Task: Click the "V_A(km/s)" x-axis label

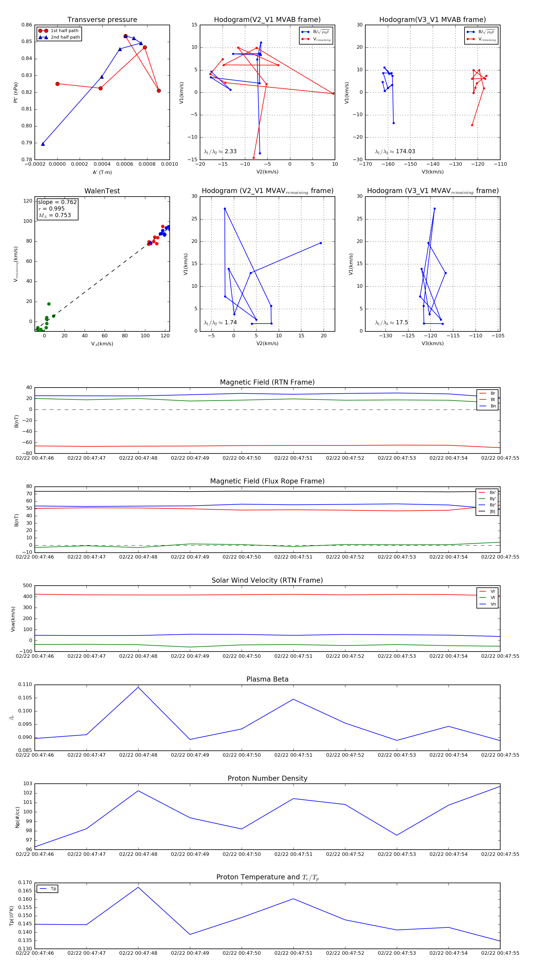Action: click(102, 344)
